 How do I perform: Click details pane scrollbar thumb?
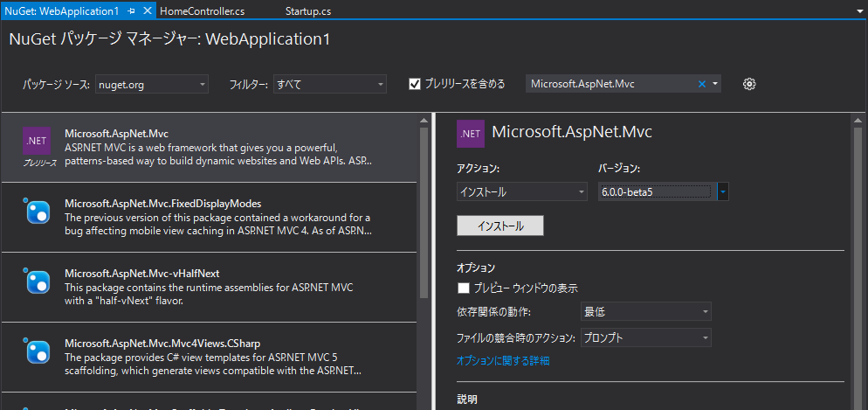pyautogui.click(x=858, y=268)
